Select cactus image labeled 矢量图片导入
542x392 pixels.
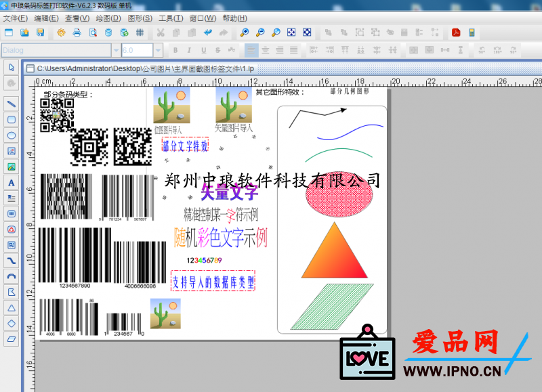[x=234, y=105]
